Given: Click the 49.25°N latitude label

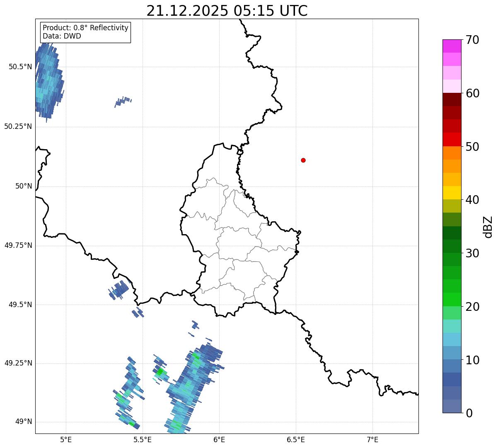Looking at the screenshot, I should point(18,363).
